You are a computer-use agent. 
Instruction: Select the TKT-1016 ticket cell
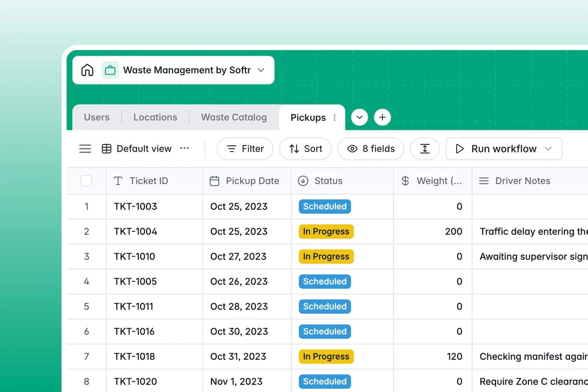pos(155,332)
